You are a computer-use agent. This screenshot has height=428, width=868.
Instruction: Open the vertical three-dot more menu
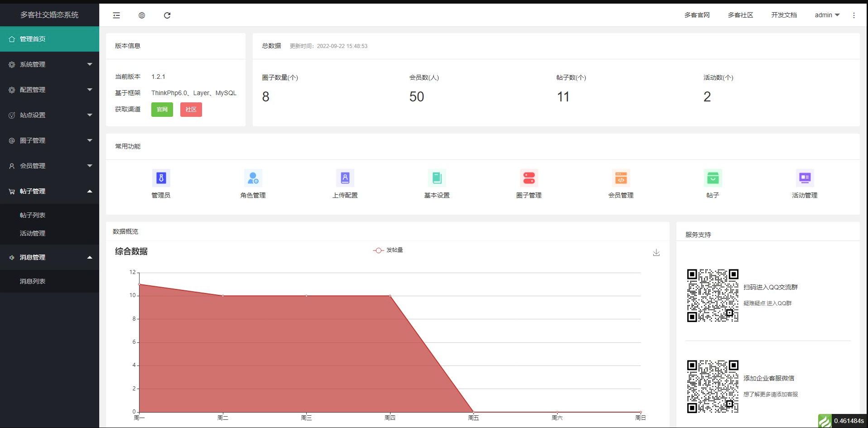[854, 15]
